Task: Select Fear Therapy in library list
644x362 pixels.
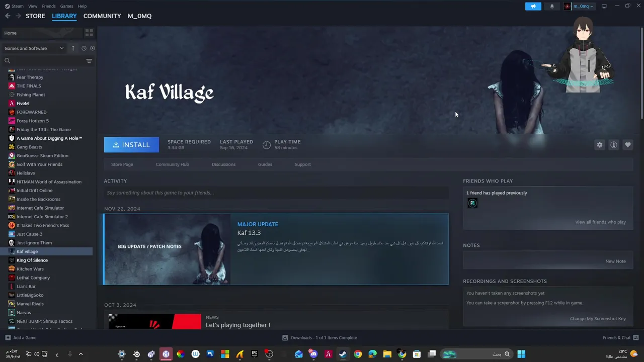Action: click(x=30, y=77)
